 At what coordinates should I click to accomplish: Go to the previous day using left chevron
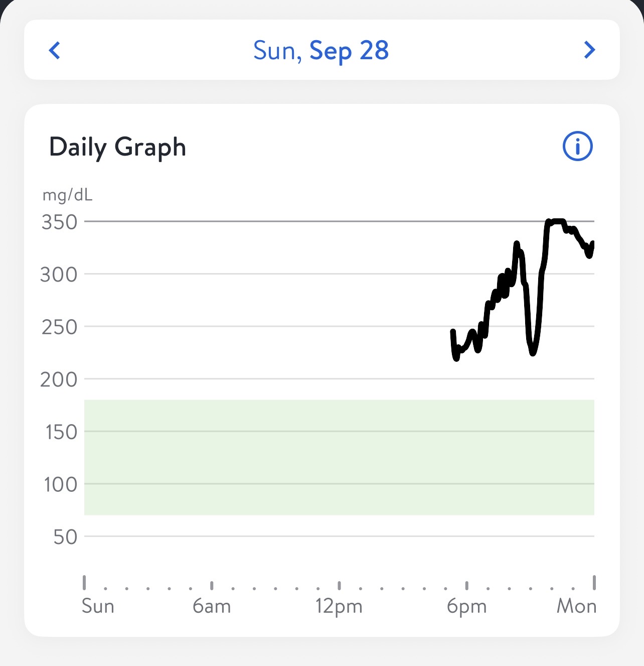[x=55, y=50]
